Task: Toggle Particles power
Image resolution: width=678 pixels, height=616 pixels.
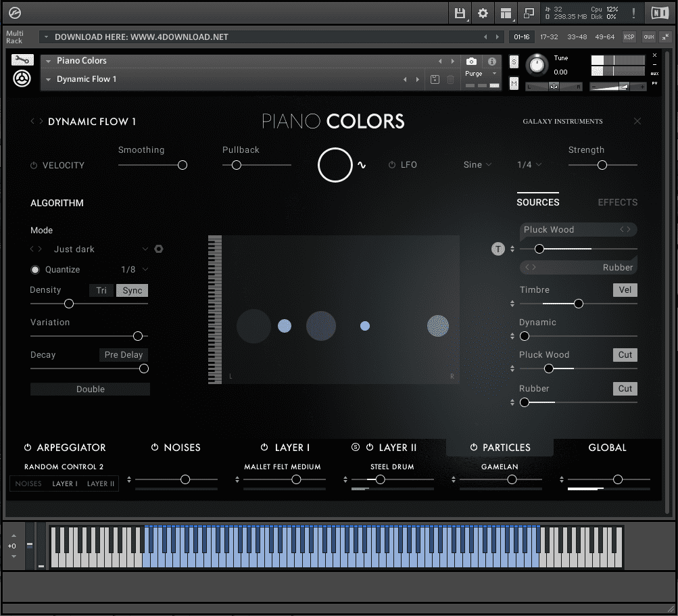Action: coord(474,447)
